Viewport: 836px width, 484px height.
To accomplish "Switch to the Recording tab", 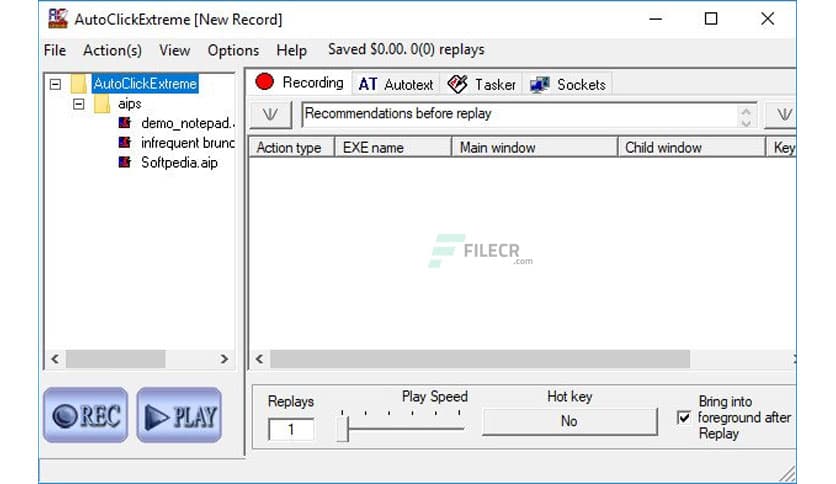I will click(299, 83).
